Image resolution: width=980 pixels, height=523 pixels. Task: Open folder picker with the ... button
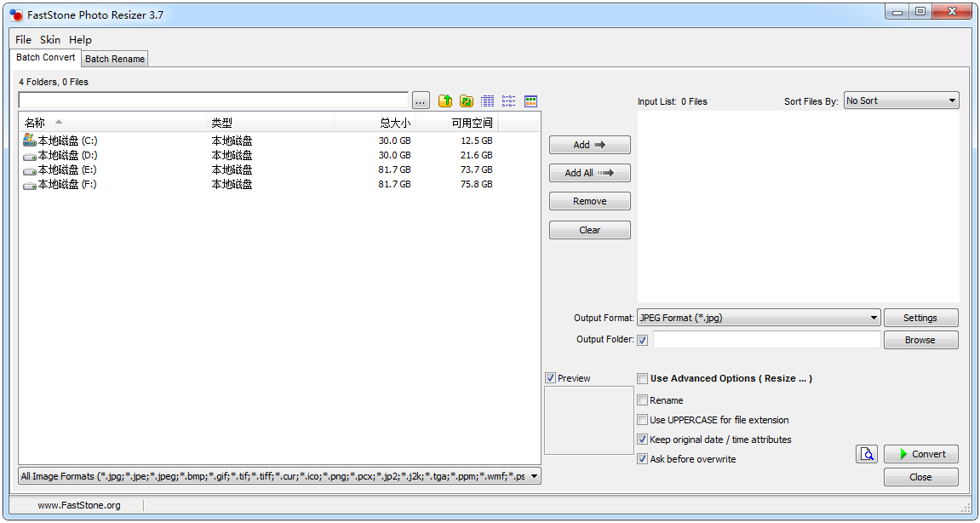click(421, 101)
